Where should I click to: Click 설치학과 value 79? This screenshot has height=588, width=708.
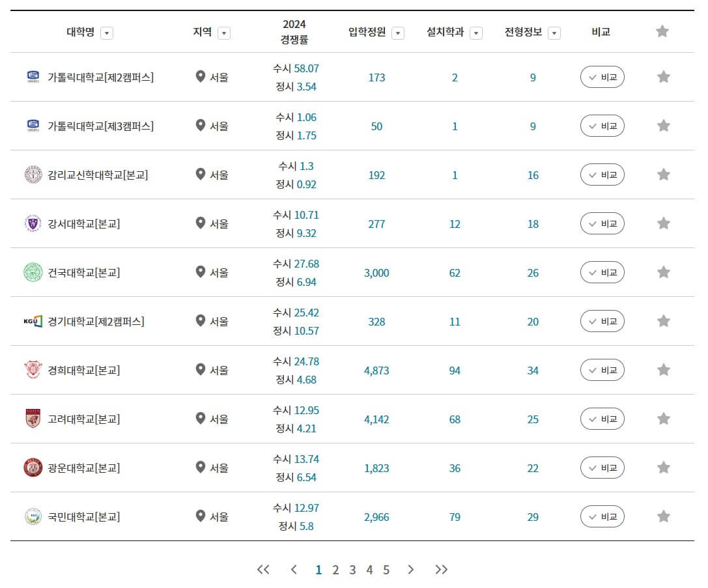click(455, 517)
